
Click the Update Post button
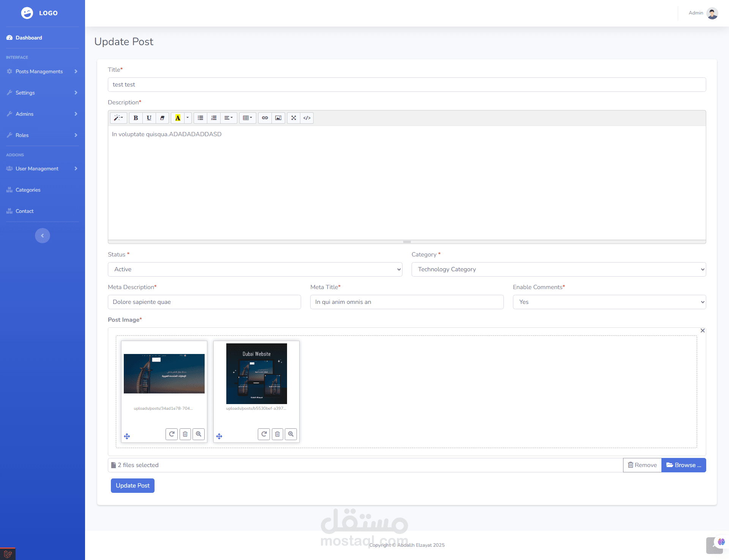[133, 486]
